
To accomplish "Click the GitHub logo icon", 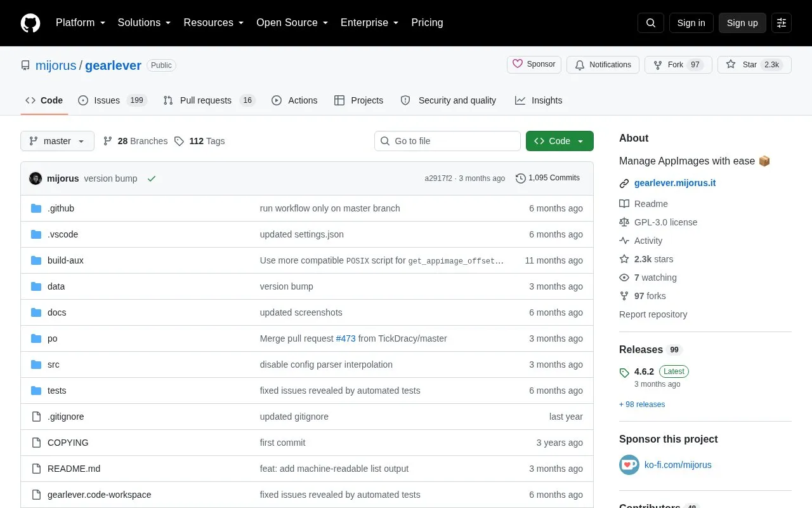I will (x=30, y=23).
